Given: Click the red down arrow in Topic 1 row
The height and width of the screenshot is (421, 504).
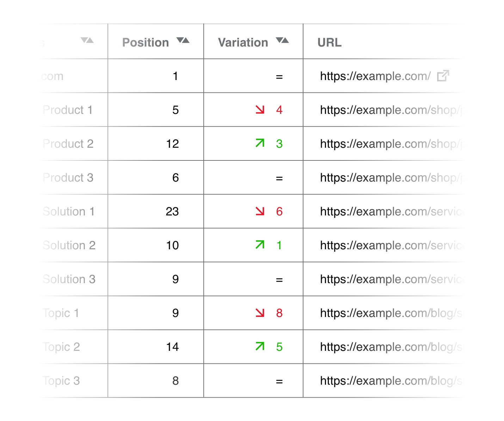Looking at the screenshot, I should 260,313.
